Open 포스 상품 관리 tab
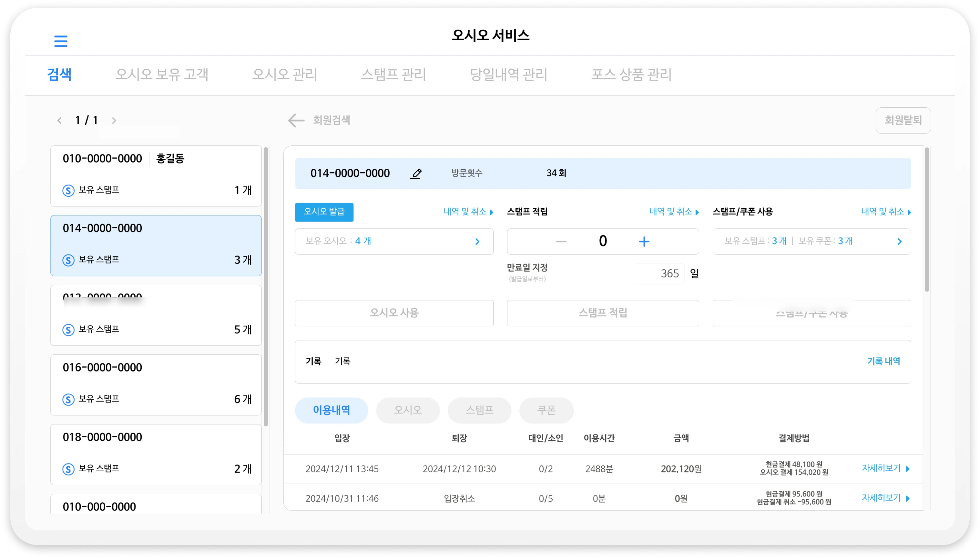The height and width of the screenshot is (558, 980). (631, 75)
